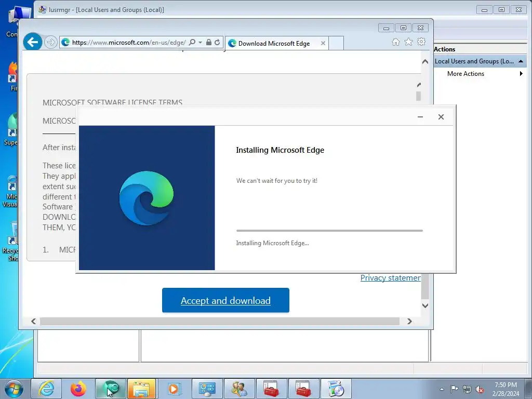The image size is (532, 399).
Task: Click the page vertical scrollbar up arrow
Action: point(425,61)
